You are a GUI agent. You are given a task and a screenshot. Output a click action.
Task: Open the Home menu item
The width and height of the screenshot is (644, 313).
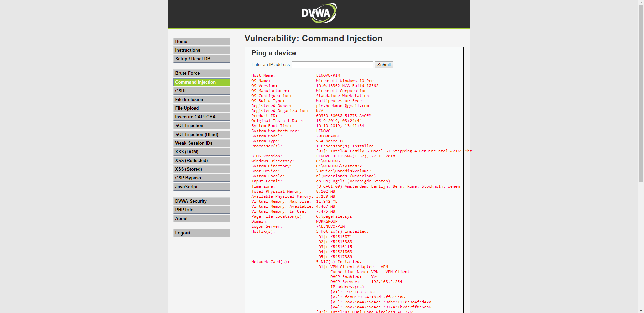click(202, 41)
